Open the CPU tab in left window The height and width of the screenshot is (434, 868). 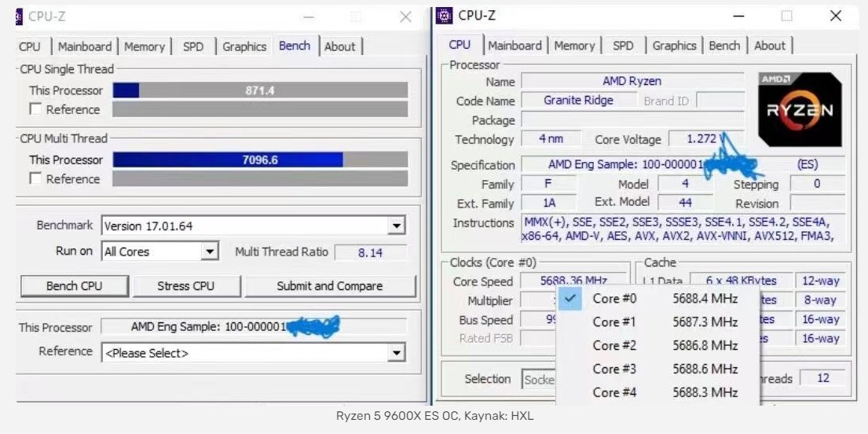click(30, 46)
